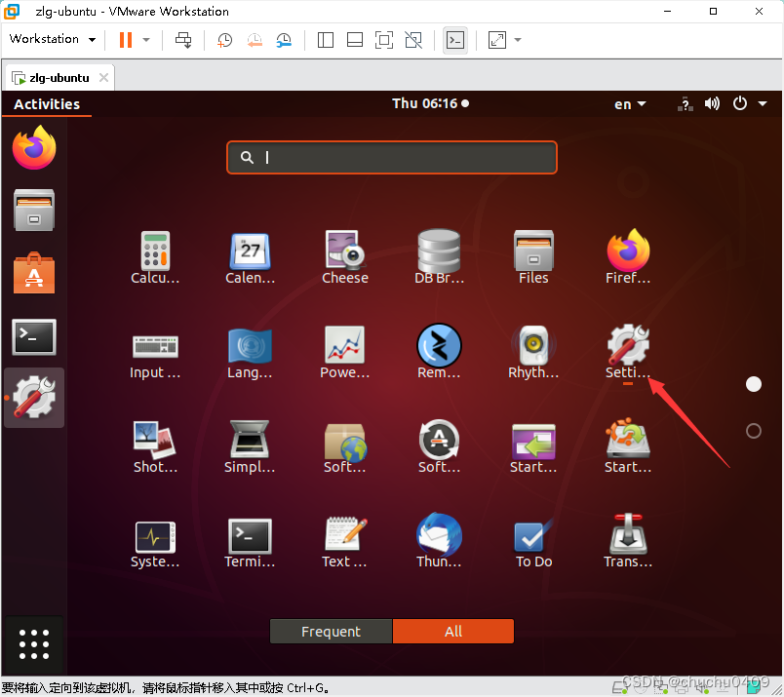Expand the stretch display dropdown arrow
The height and width of the screenshot is (697, 784).
coord(518,40)
